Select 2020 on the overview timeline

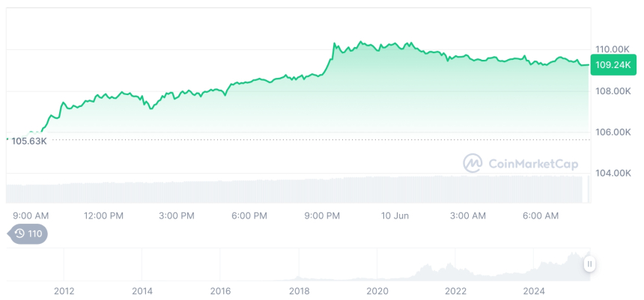pyautogui.click(x=377, y=291)
